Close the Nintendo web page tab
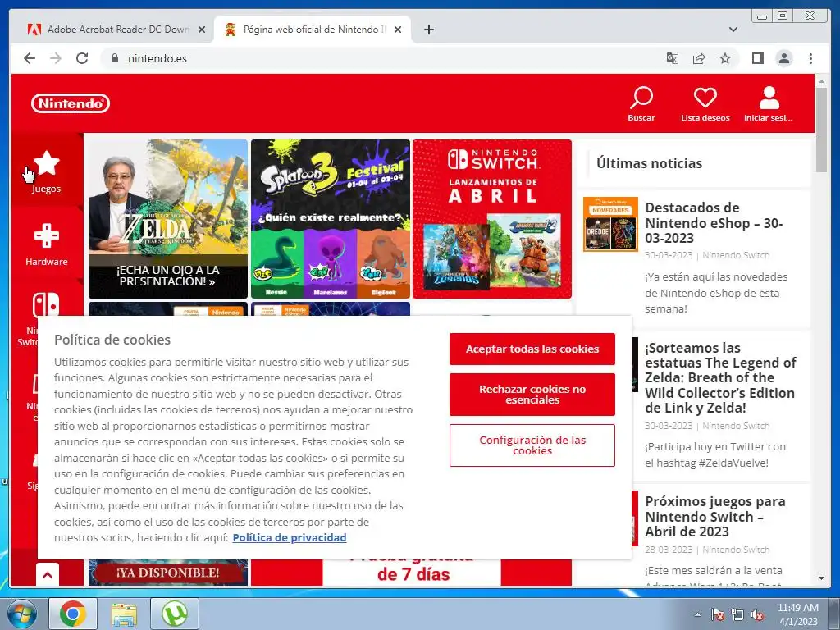 click(398, 30)
